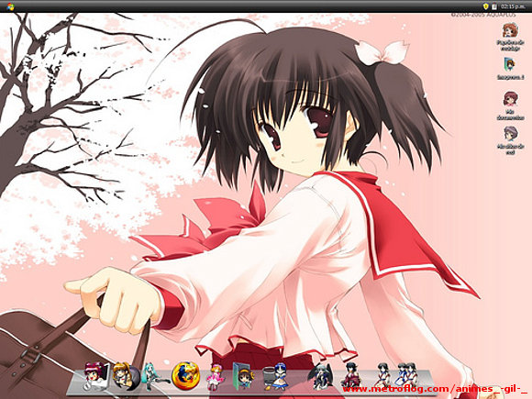
Task: Launch the blonde girl with dark sphere dock icon
Action: [x=126, y=376]
